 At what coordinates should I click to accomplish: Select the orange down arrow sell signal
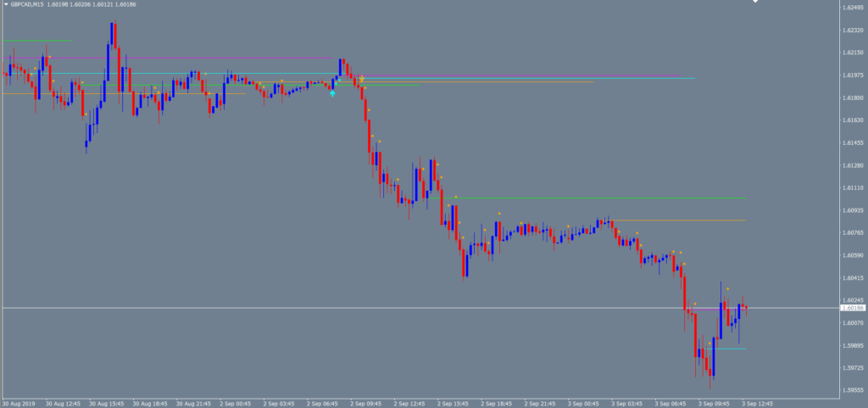click(361, 79)
